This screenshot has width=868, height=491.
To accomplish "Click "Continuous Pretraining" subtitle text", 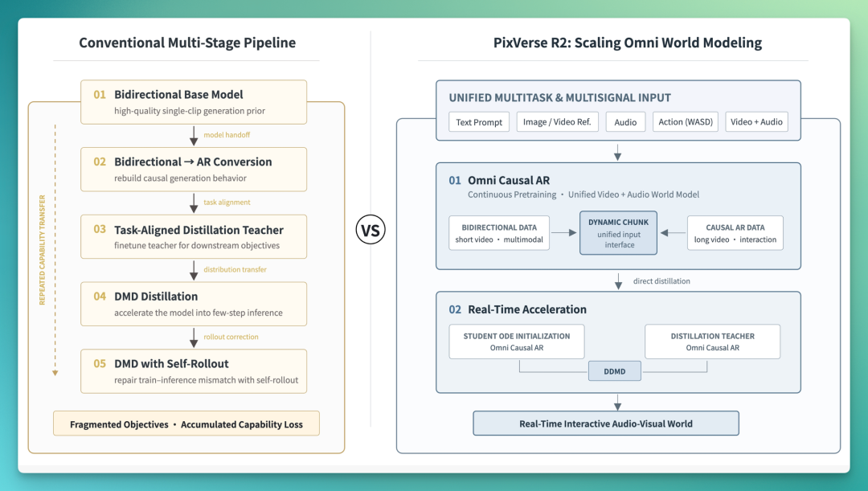I will [512, 194].
